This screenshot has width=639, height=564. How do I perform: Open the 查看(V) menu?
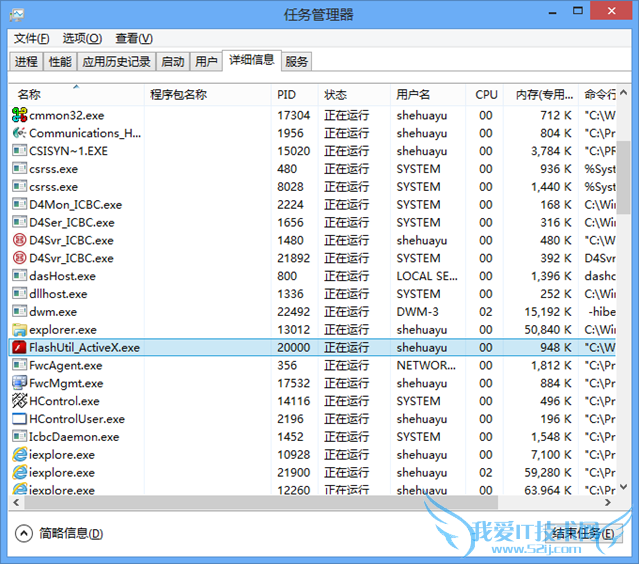point(134,39)
